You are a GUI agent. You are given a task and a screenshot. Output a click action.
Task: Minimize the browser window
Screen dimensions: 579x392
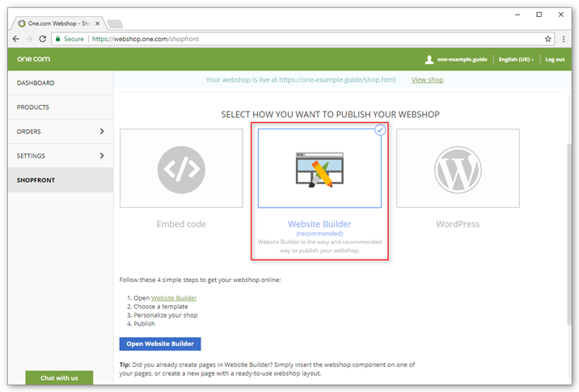(x=518, y=15)
